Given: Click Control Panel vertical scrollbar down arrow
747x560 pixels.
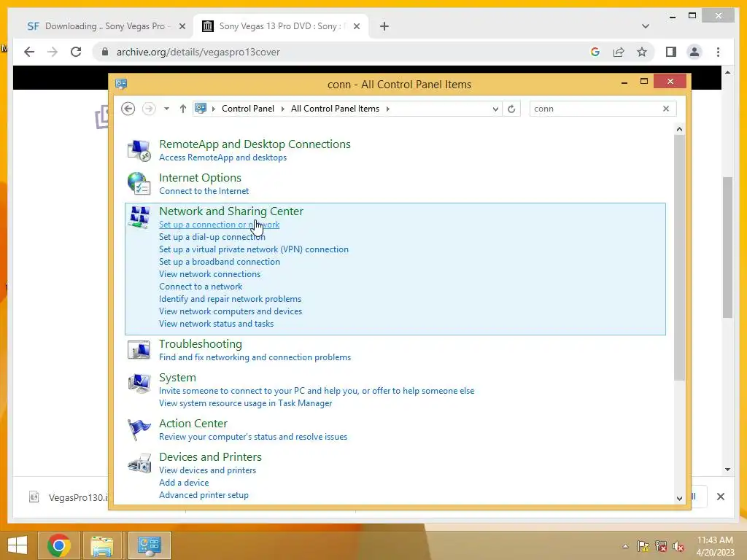Looking at the screenshot, I should pos(679,498).
